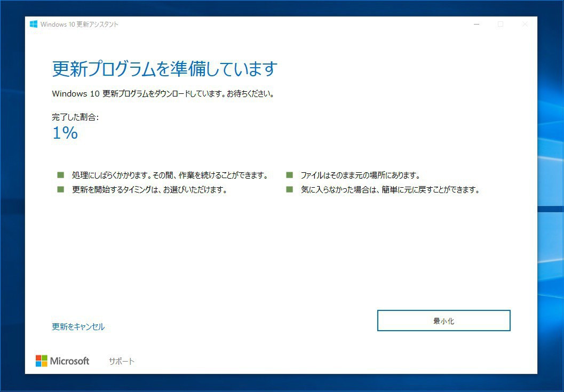Click the line ファイルはそのまま元の場所にあります。
The image size is (564, 392).
pos(360,175)
